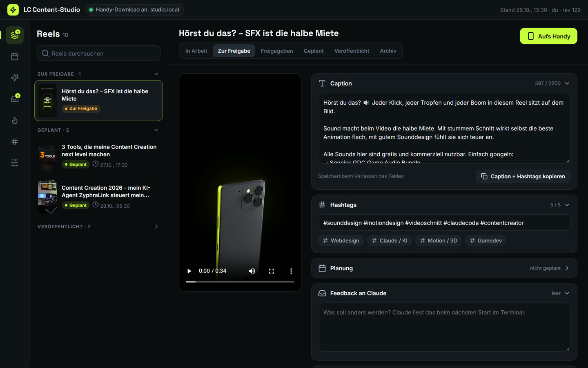This screenshot has height=368, width=588.
Task: Switch to the Veröffentlicht tab
Action: [x=352, y=51]
